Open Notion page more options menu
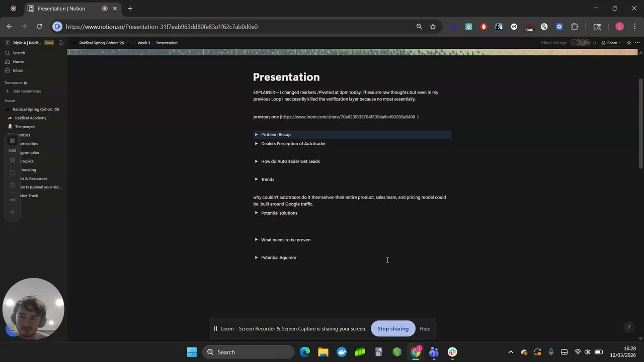The height and width of the screenshot is (362, 644). [x=637, y=43]
